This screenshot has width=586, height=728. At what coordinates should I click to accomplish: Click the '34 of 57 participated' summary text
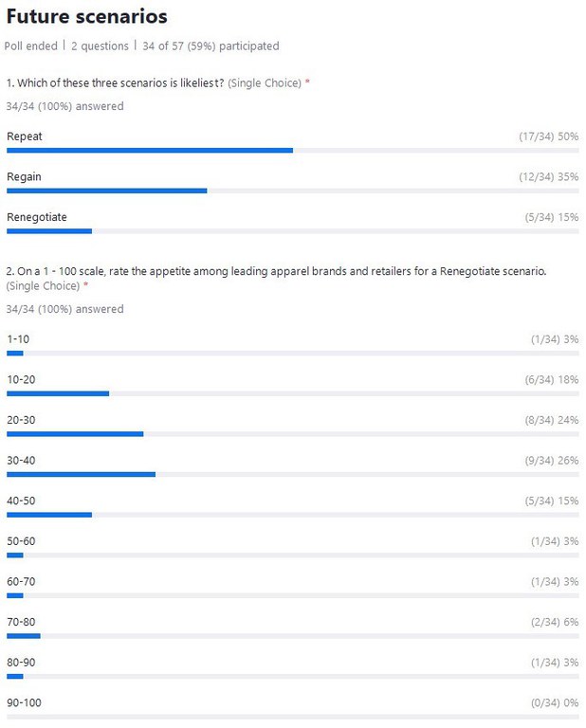pos(211,45)
